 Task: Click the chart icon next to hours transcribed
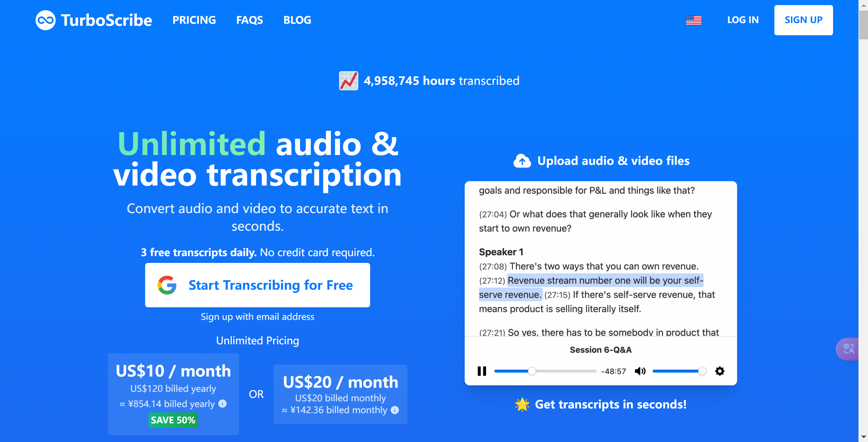(x=348, y=81)
